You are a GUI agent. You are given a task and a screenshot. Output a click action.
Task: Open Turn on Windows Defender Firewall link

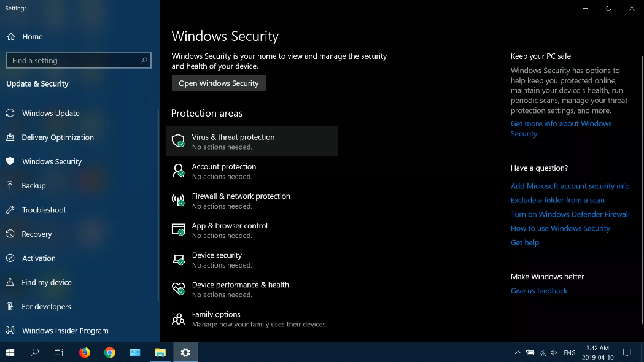pos(570,214)
